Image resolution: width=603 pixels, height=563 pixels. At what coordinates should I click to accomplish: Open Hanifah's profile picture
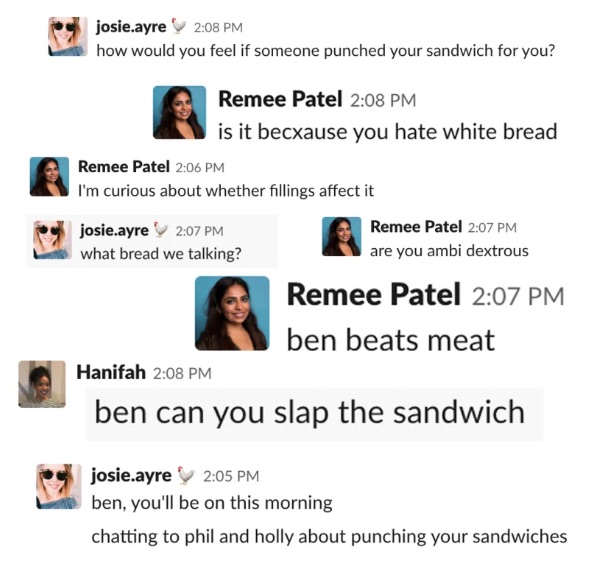(42, 384)
